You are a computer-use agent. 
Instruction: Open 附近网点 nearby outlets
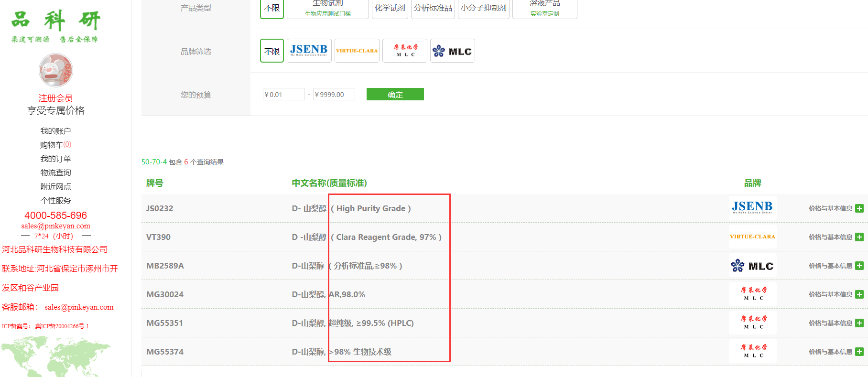[x=55, y=186]
